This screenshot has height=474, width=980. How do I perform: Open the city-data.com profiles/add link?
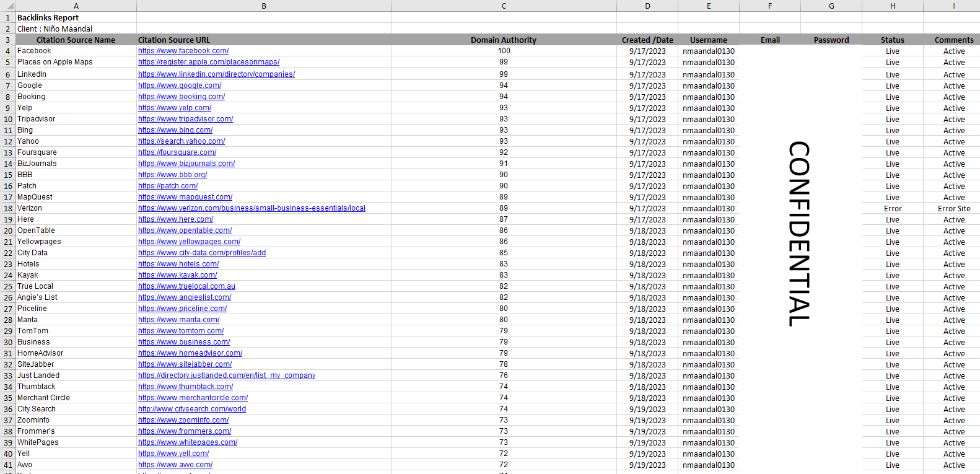202,253
